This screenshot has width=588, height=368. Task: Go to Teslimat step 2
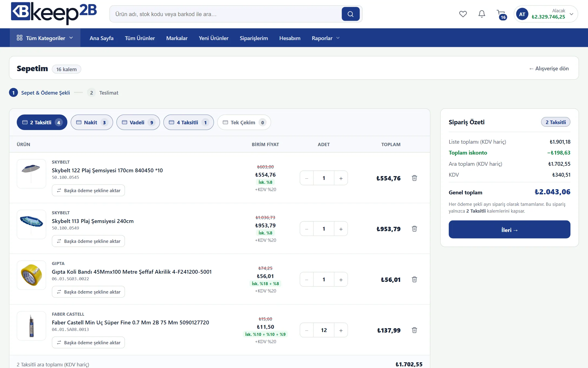[x=103, y=93]
